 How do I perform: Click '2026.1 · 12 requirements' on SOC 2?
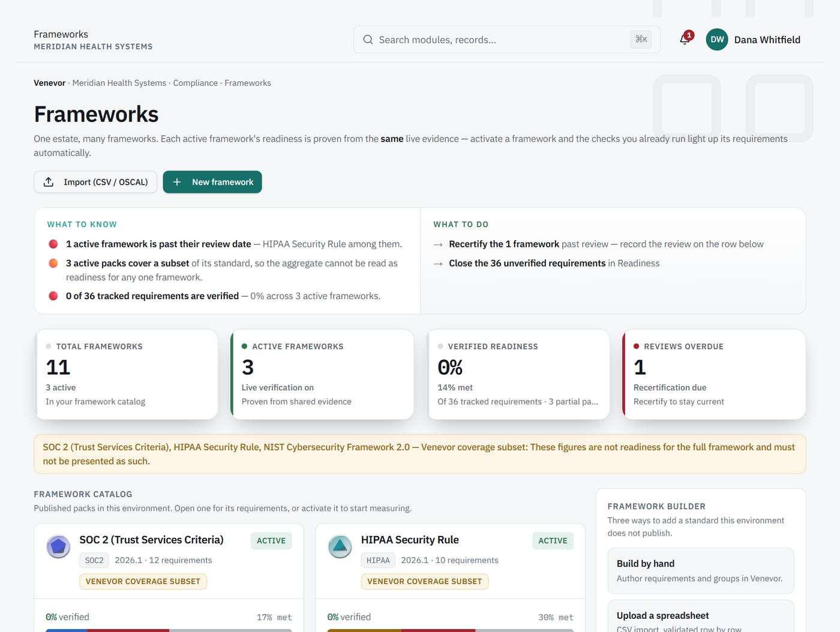click(163, 561)
